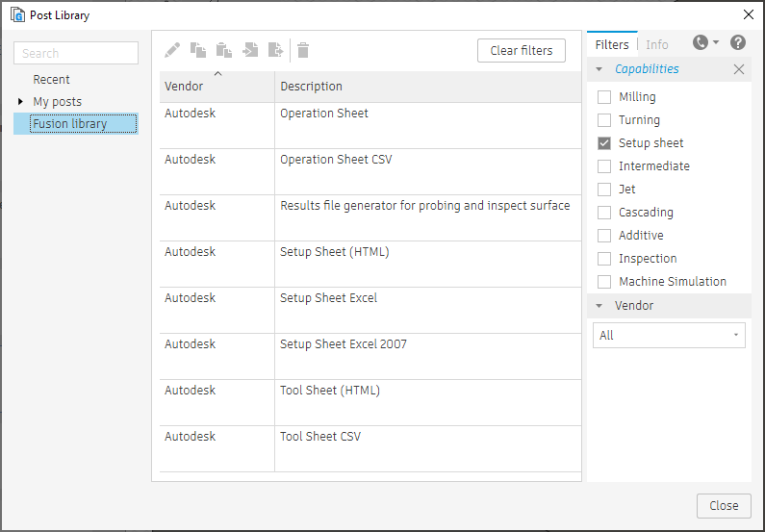Select Recent in the left tree

click(51, 80)
